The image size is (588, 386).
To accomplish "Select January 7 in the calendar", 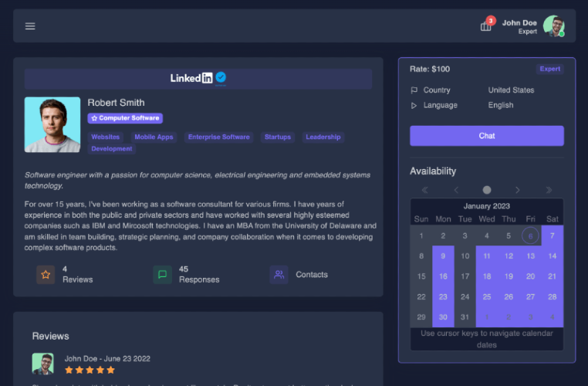I will coord(553,235).
